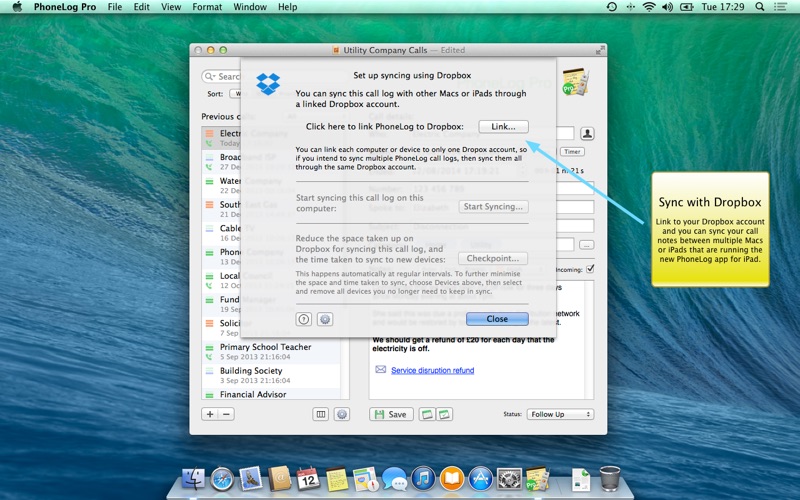Open the Window menu

[250, 7]
